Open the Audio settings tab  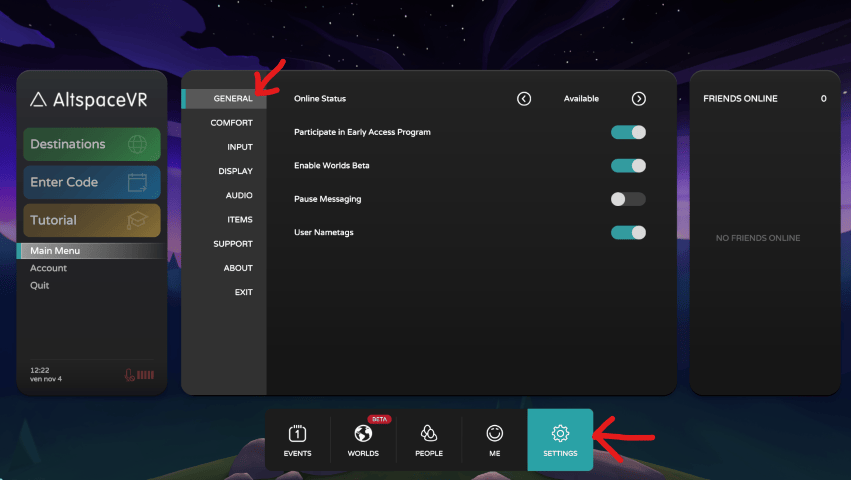tap(238, 195)
